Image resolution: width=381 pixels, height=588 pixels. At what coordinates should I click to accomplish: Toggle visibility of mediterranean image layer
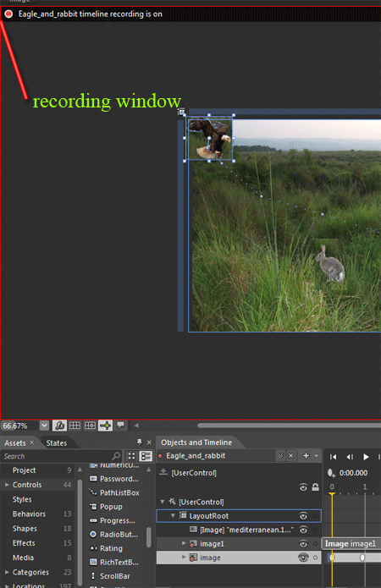[303, 530]
